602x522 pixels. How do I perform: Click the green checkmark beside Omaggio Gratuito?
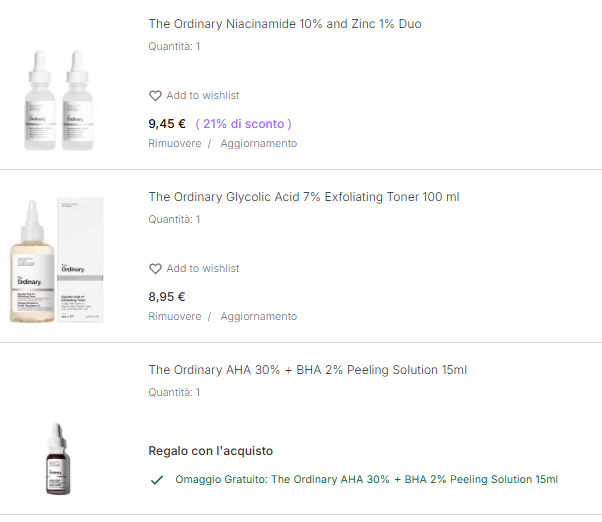click(x=157, y=480)
